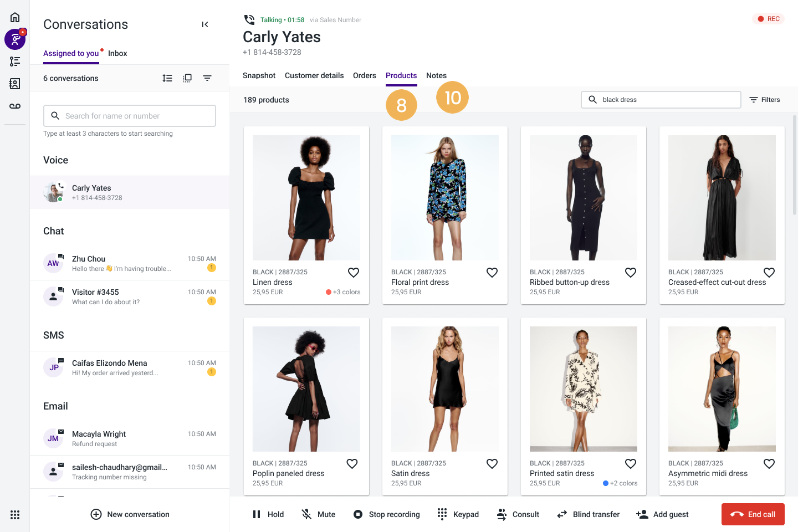798x532 pixels.
Task: Open the app grid icon at bottom left
Action: point(15,515)
